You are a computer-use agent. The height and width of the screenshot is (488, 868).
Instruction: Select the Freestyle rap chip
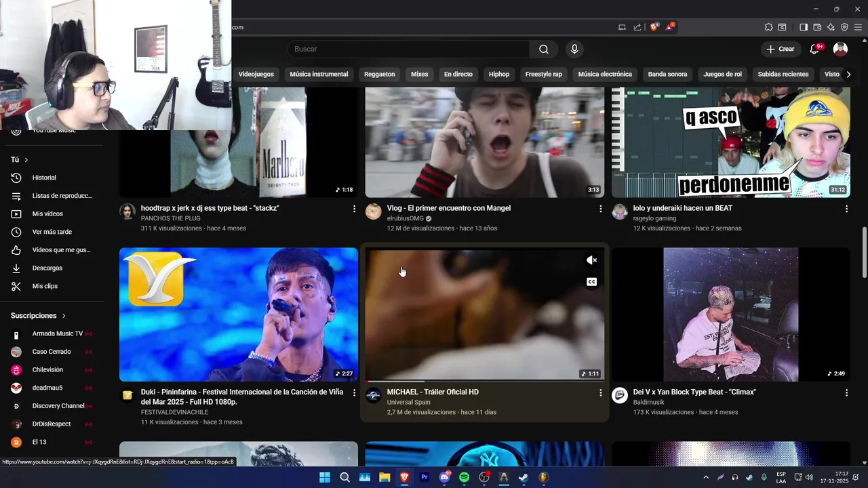pyautogui.click(x=544, y=74)
